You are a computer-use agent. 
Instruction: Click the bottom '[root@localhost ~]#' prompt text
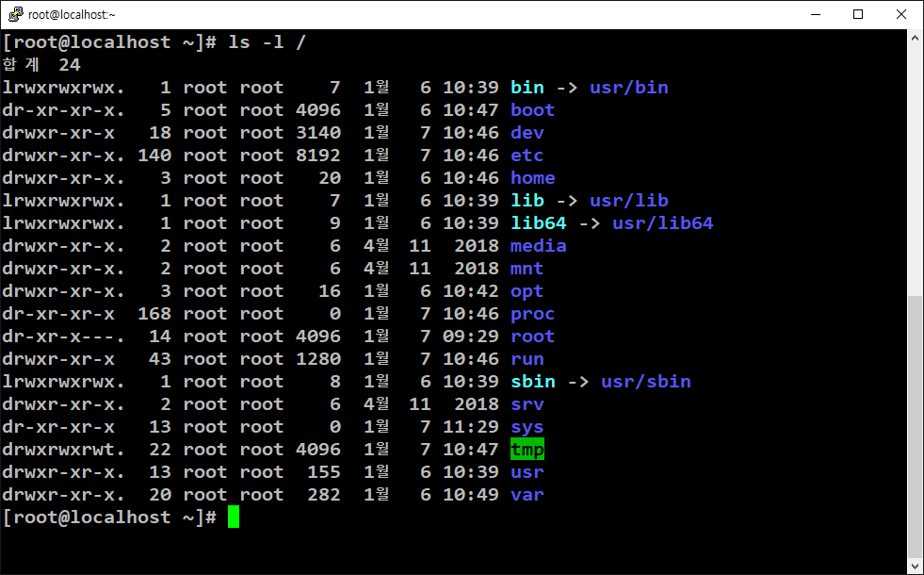[109, 517]
